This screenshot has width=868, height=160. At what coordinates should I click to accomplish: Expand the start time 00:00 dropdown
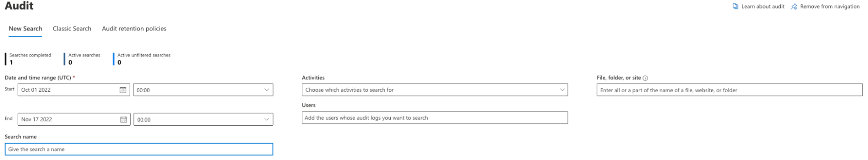[x=203, y=90]
